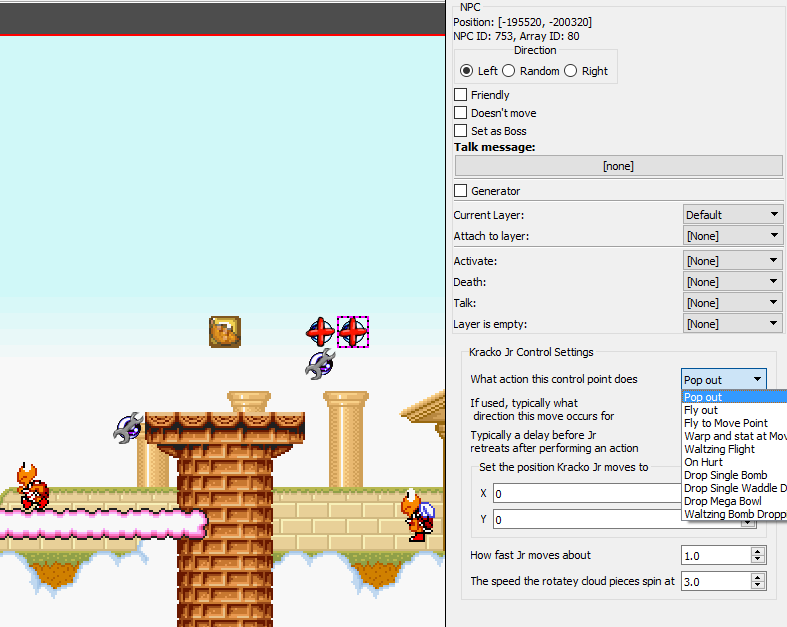Decrease How fast Jr moves about value
The image size is (787, 627).
(x=758, y=560)
